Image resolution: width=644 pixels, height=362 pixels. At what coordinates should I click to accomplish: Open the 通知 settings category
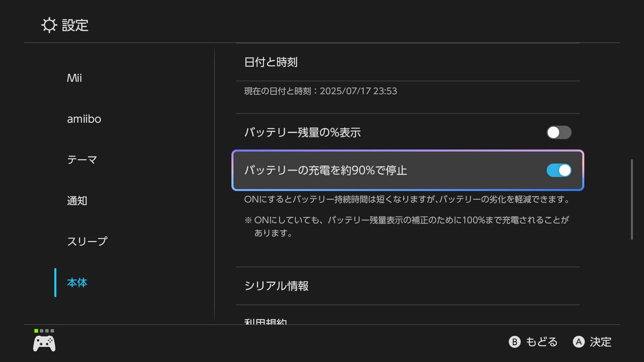coord(77,201)
